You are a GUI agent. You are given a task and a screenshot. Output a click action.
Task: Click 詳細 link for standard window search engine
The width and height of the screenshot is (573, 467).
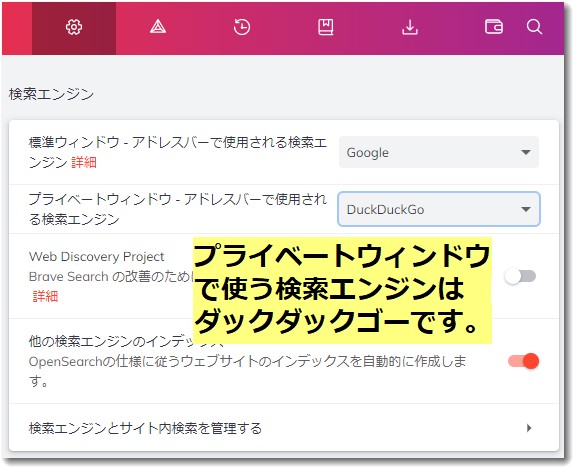click(84, 162)
